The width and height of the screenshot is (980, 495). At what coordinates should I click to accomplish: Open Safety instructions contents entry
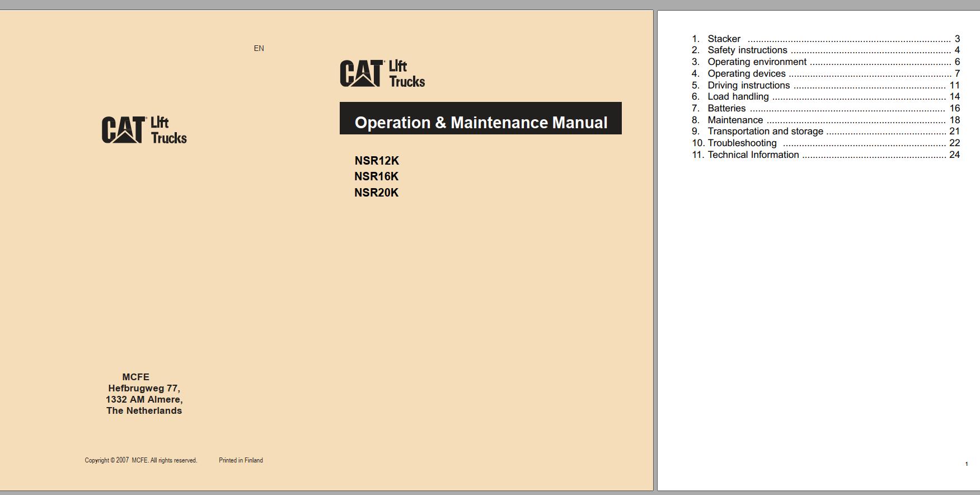[x=826, y=50]
